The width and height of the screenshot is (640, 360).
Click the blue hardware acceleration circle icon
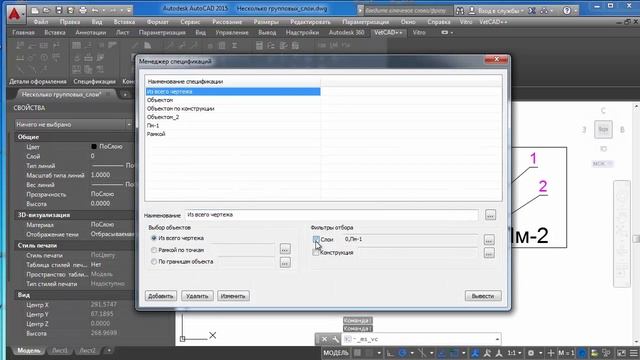click(x=582, y=353)
